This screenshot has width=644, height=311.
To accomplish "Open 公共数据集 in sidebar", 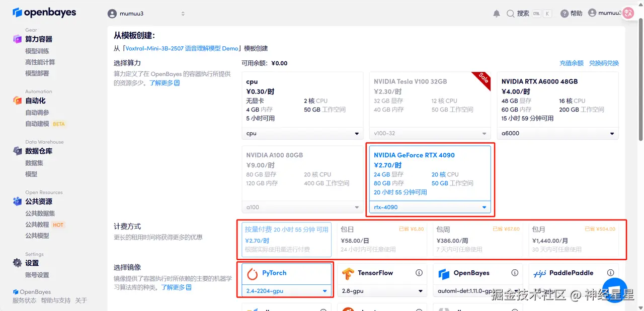I will point(40,214).
